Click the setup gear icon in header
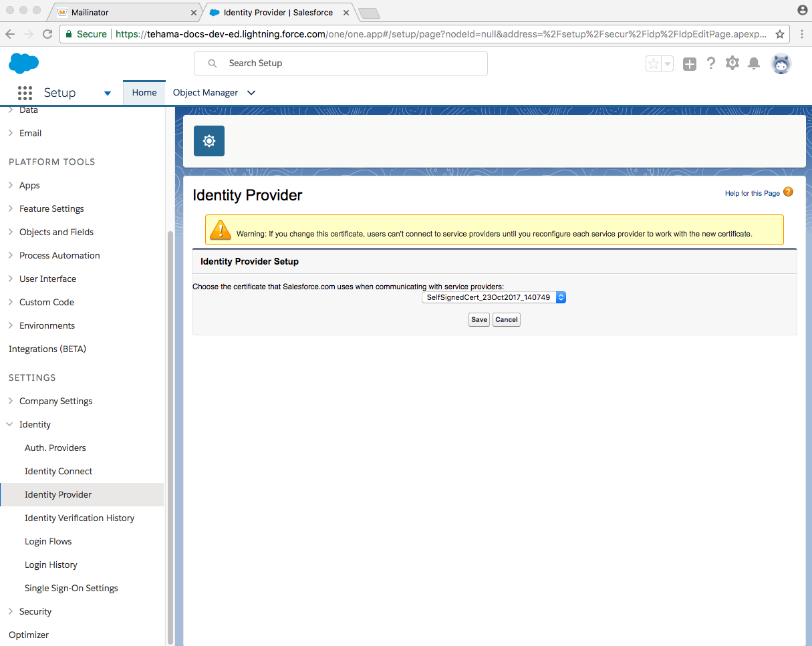This screenshot has height=646, width=812. tap(732, 63)
